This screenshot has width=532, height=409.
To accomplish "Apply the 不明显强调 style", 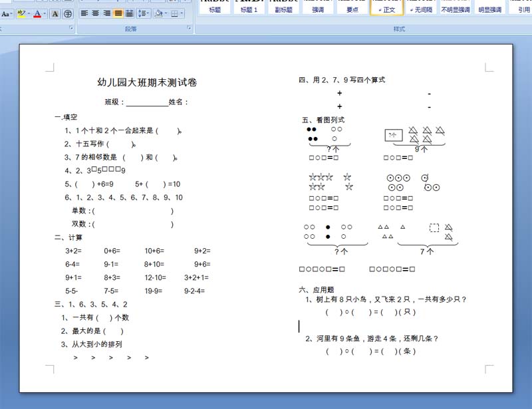I will [456, 7].
